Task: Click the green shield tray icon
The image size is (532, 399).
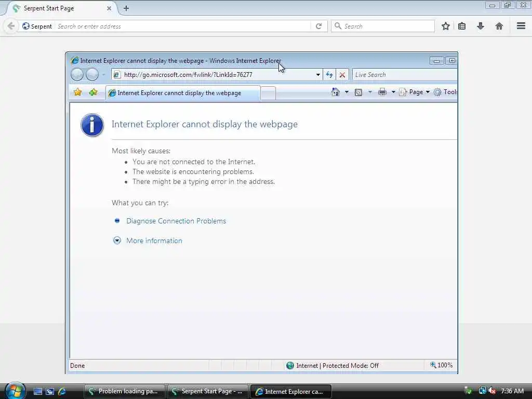Action: tap(468, 391)
